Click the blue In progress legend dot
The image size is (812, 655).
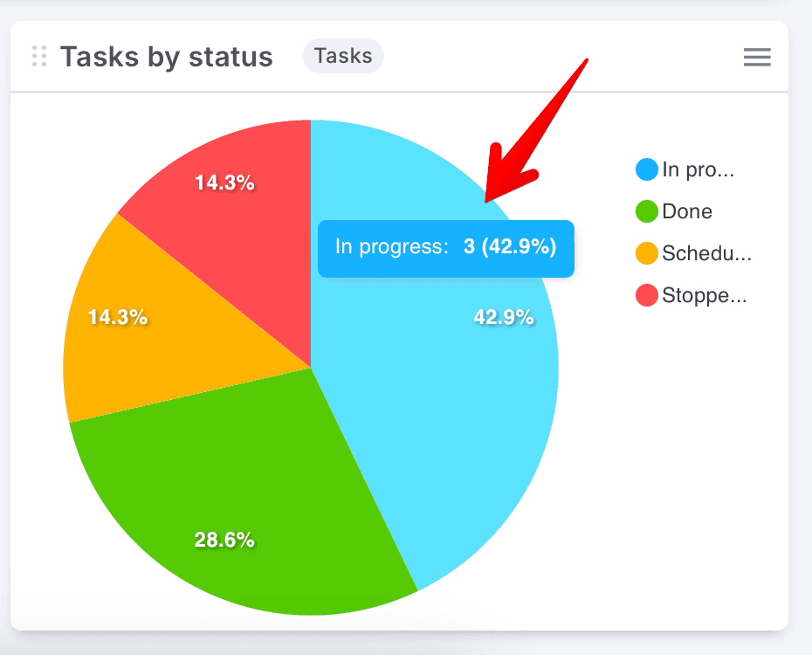click(646, 169)
